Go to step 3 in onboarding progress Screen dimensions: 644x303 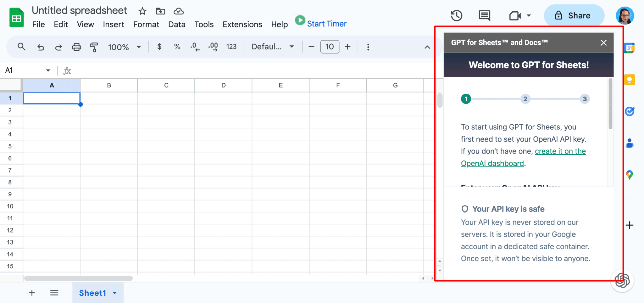[585, 99]
